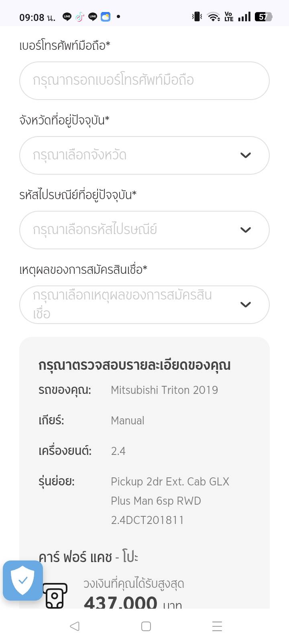Tap the blue shield security badge
The height and width of the screenshot is (644, 289).
pyautogui.click(x=23, y=581)
